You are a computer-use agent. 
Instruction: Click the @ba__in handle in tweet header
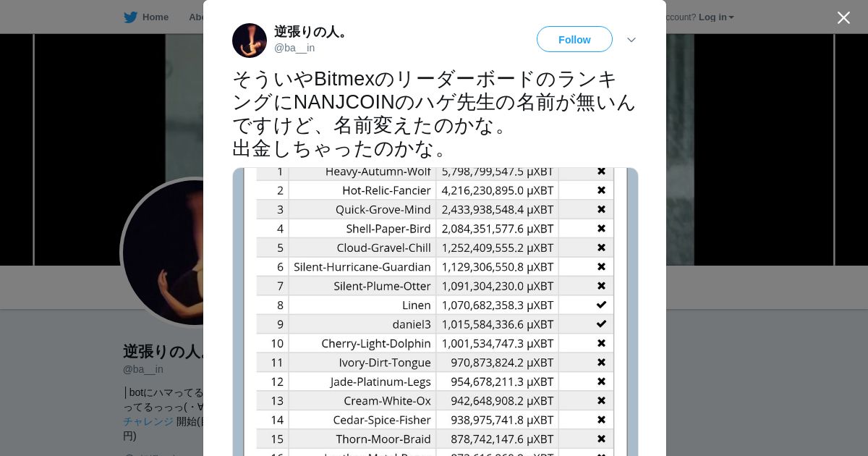(294, 48)
